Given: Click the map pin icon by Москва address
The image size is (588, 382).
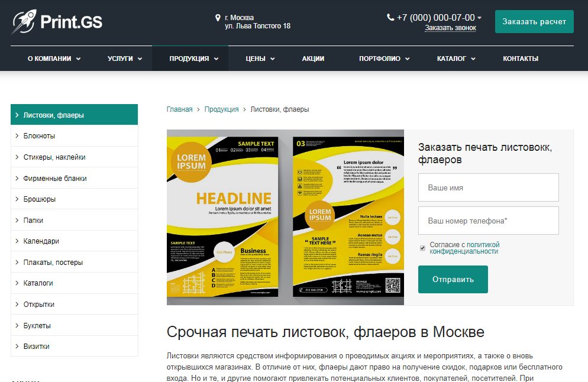Looking at the screenshot, I should click(218, 18).
